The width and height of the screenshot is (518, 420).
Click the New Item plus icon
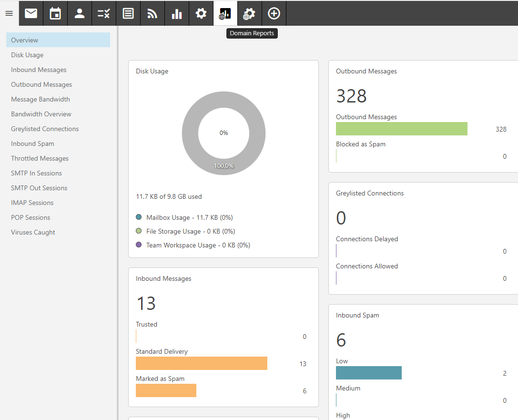coord(274,13)
